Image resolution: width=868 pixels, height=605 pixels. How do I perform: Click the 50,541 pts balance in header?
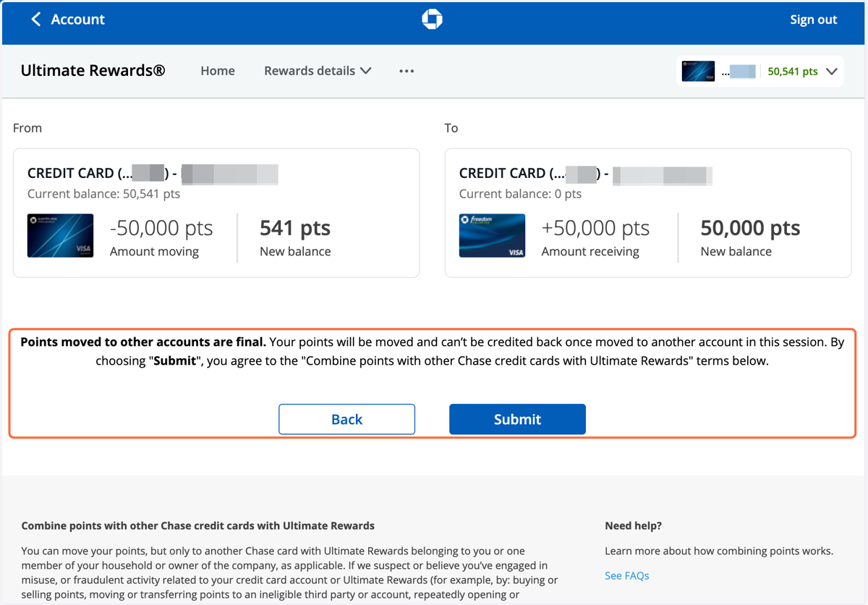click(x=793, y=72)
